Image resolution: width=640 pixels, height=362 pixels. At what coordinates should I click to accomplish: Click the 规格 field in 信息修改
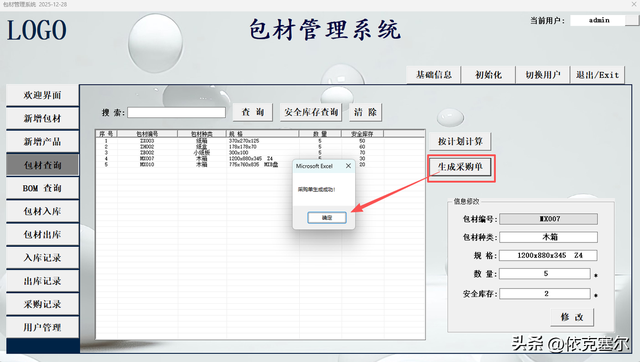549,255
